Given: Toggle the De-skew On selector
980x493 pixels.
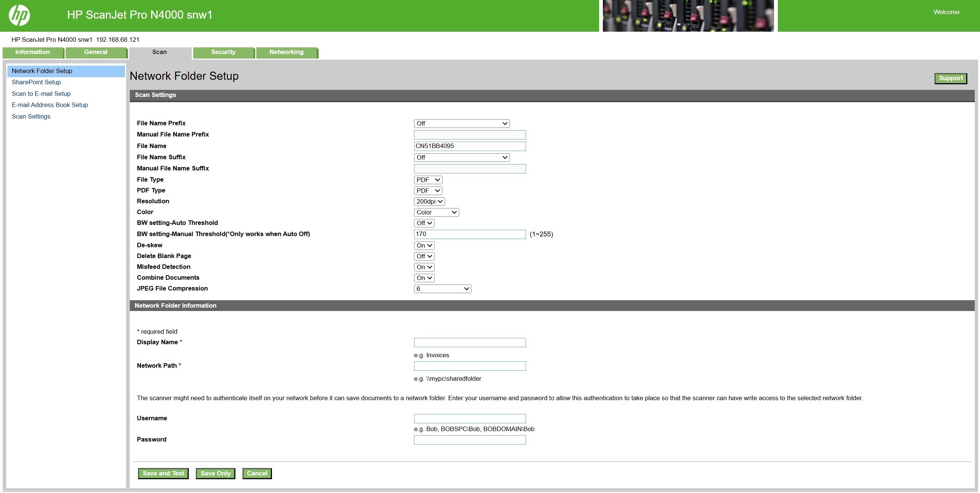Looking at the screenshot, I should 424,246.
